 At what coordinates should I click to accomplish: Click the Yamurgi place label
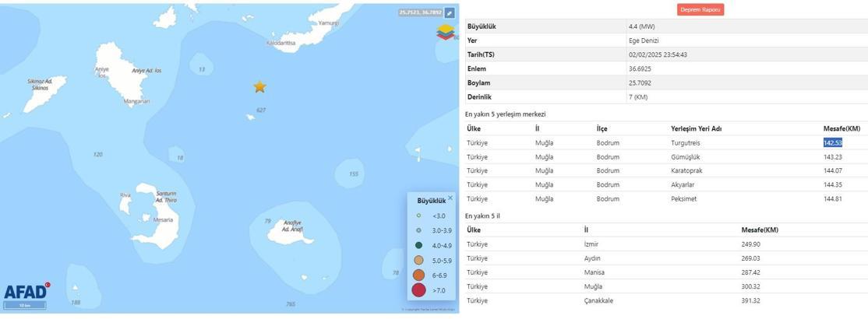(x=328, y=23)
